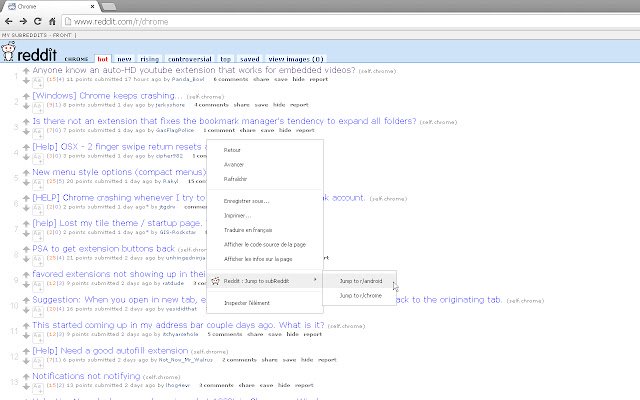This screenshot has width=640, height=400.
Task: Upvote the New menu style options post
Action: (26, 173)
